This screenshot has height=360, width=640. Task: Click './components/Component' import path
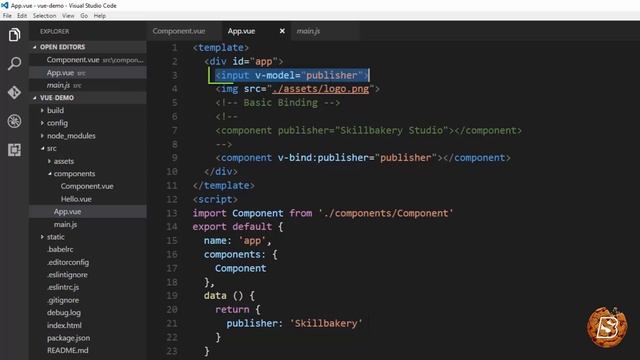(x=386, y=213)
